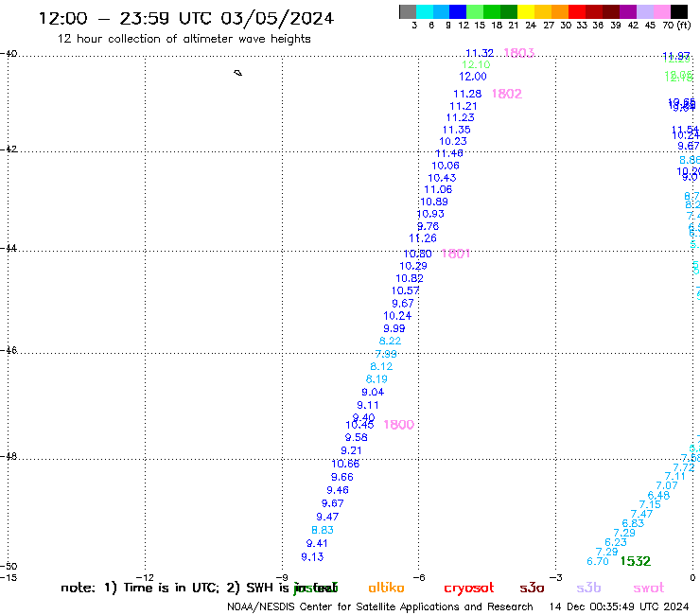The width and height of the screenshot is (700, 615).
Task: Click the light blue value 6.83
Action: (x=633, y=523)
